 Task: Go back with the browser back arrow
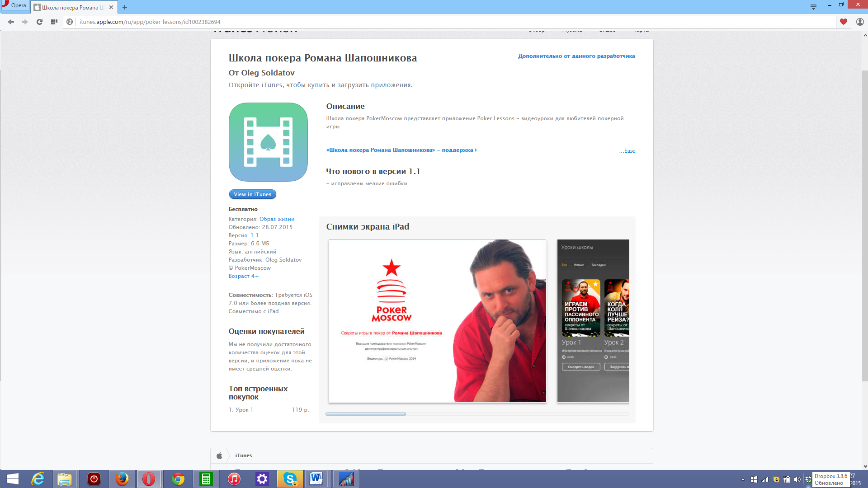[x=11, y=22]
